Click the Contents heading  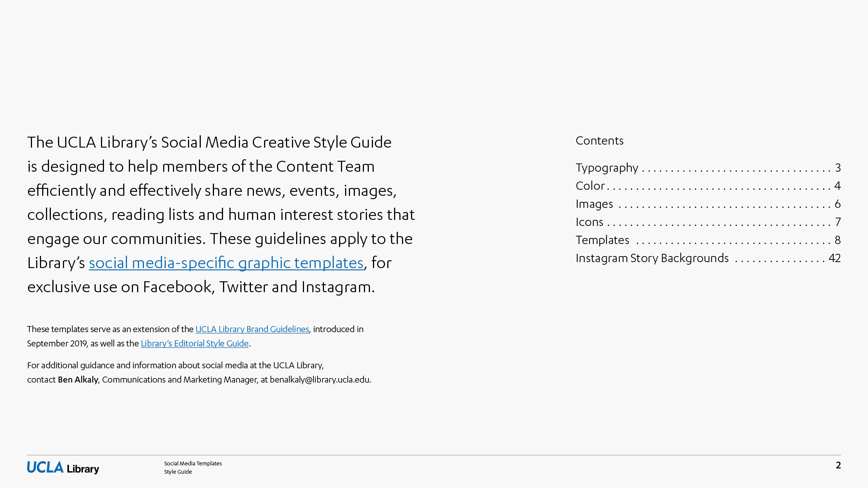coord(599,140)
